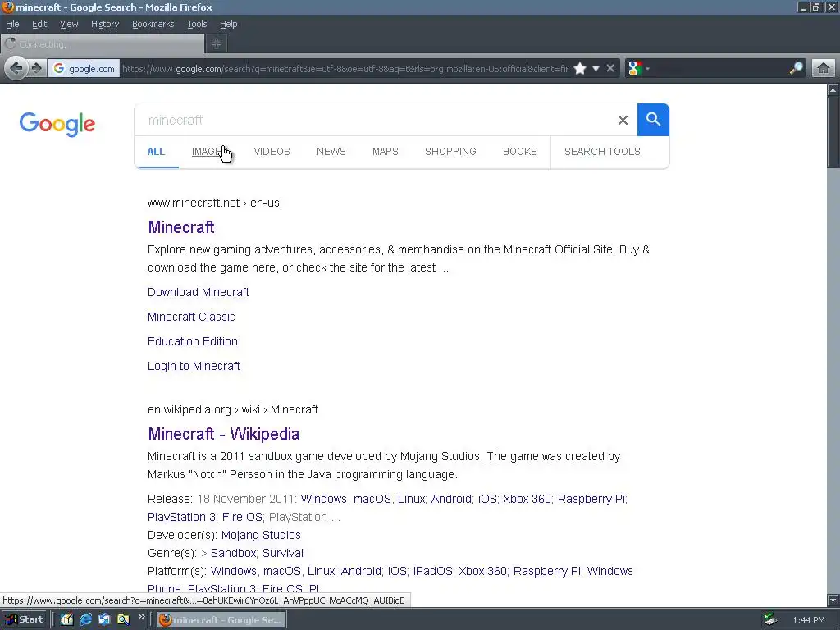This screenshot has height=630, width=840.
Task: Open the search engine selector dropdown
Action: (x=639, y=69)
